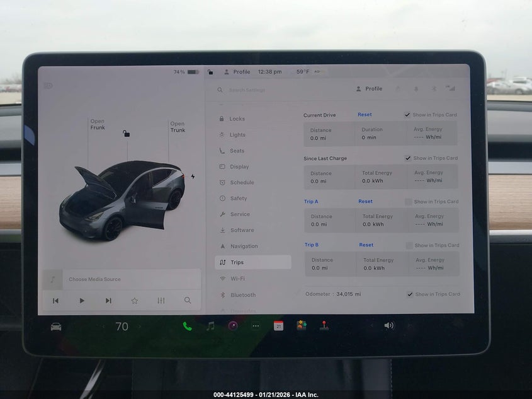The height and width of the screenshot is (399, 532).
Task: Toggle Odometer Show in Trips Card checkbox
Action: [x=410, y=294]
